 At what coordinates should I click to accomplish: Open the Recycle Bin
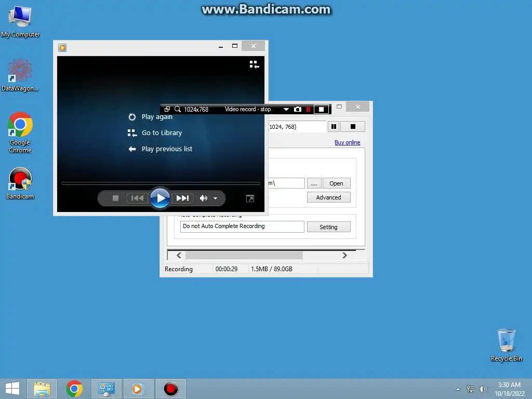pos(506,345)
